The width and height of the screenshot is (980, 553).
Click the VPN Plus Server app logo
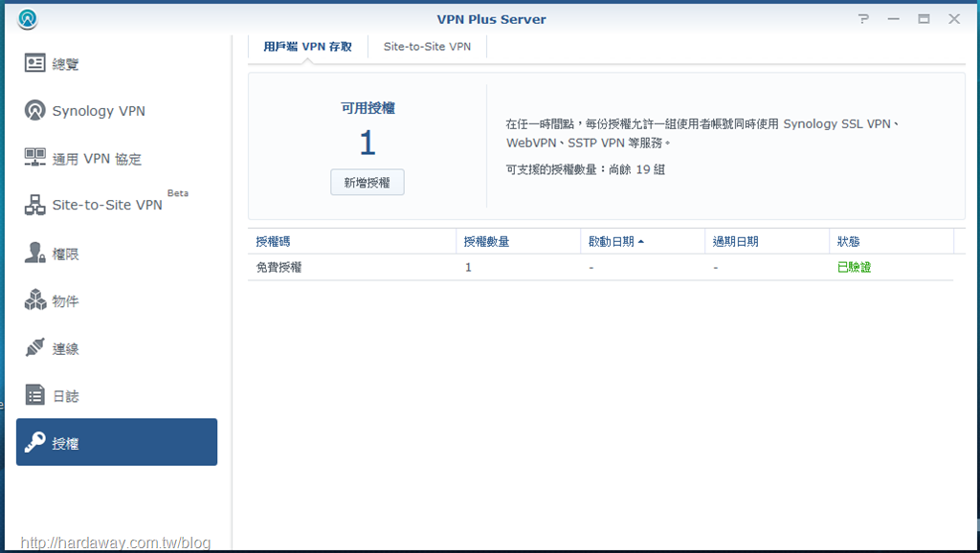click(x=28, y=19)
